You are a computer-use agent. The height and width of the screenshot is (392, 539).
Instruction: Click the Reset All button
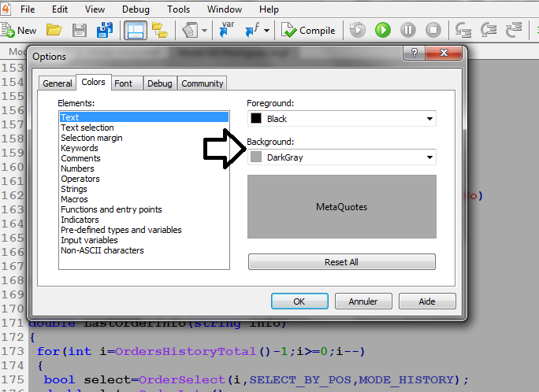pos(341,262)
